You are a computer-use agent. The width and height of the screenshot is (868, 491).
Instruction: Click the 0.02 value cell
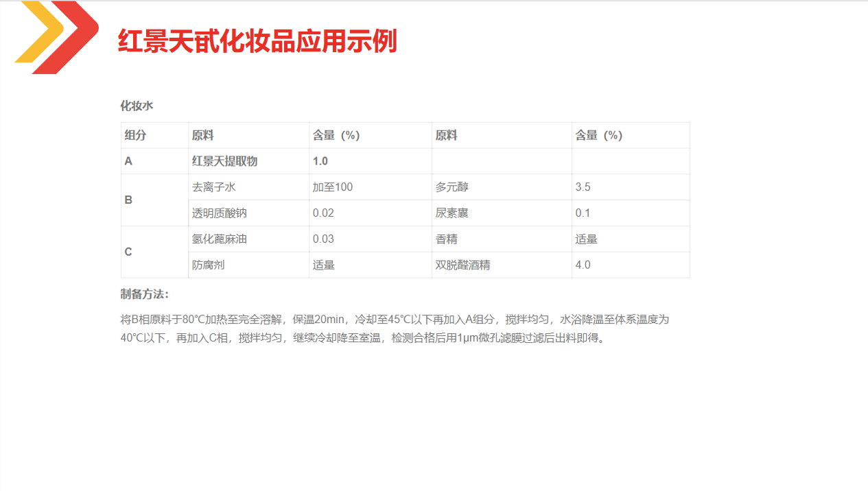click(323, 213)
